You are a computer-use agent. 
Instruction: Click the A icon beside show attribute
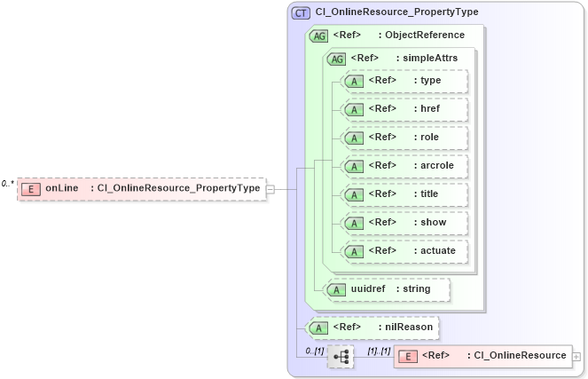[x=354, y=224]
